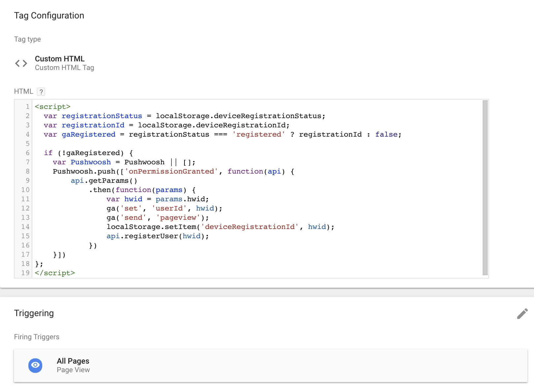
Task: Click the Triggering section heading
Action: point(34,313)
